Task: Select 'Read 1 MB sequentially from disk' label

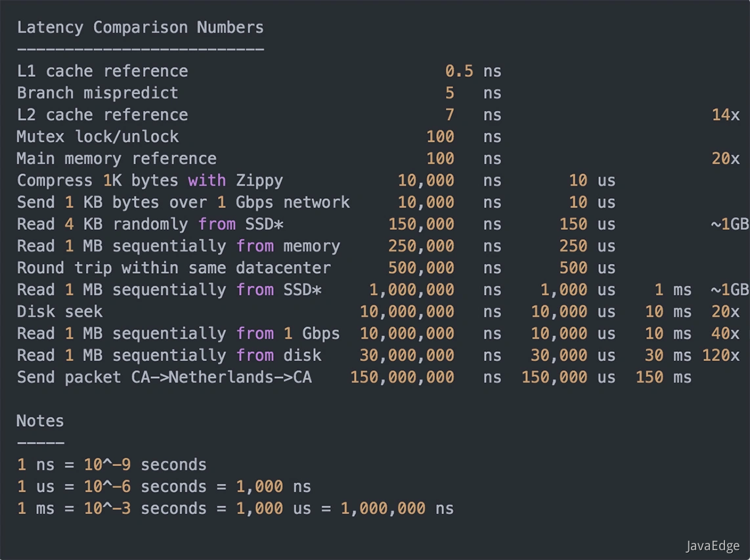Action: (169, 356)
